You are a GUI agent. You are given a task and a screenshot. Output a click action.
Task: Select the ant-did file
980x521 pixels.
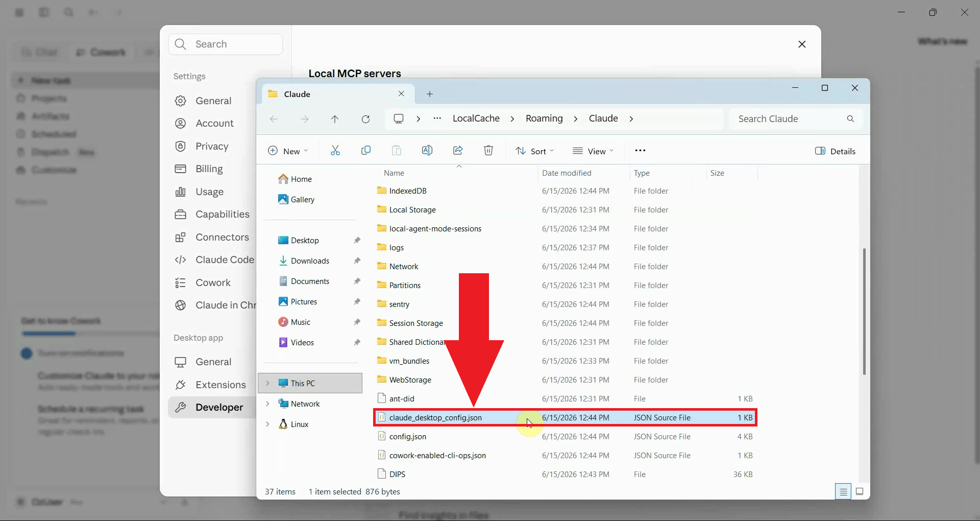565,398
